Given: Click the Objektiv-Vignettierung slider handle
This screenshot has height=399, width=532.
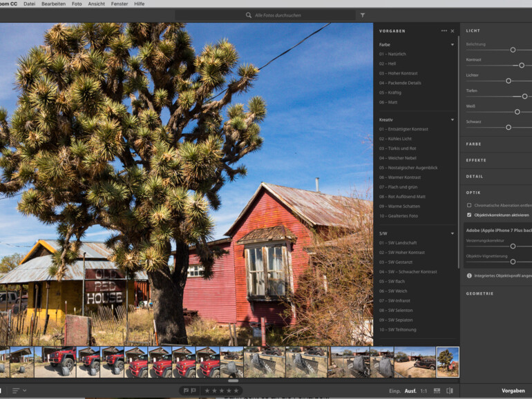Looking at the screenshot, I should click(513, 262).
